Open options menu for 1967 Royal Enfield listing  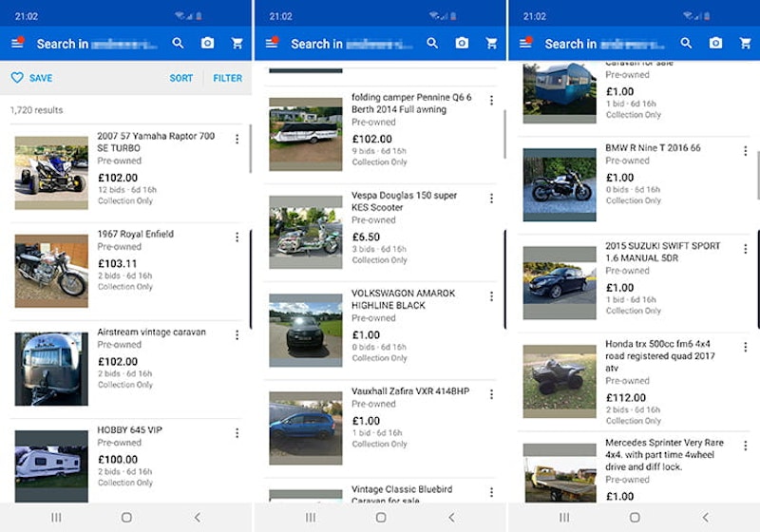237,237
